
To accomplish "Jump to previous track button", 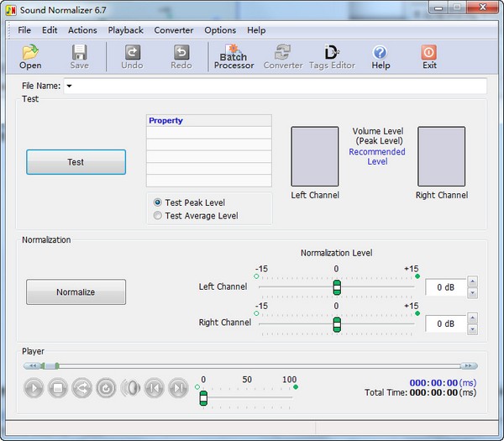I will point(155,388).
